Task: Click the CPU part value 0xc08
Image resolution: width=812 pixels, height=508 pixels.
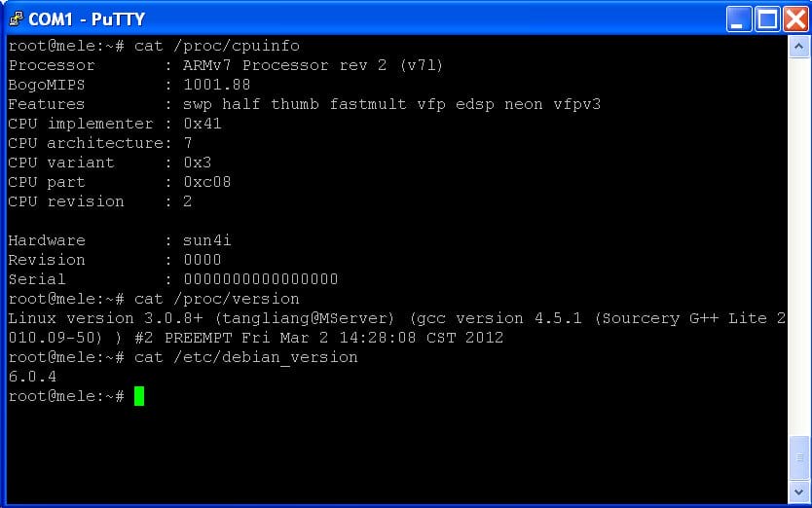Action: 207,182
